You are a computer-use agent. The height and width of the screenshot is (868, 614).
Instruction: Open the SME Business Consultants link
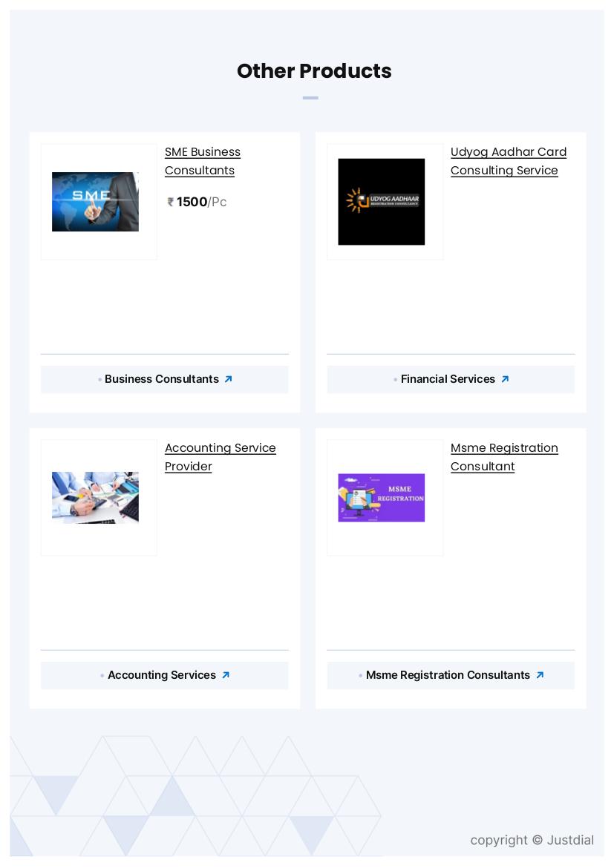(x=202, y=161)
